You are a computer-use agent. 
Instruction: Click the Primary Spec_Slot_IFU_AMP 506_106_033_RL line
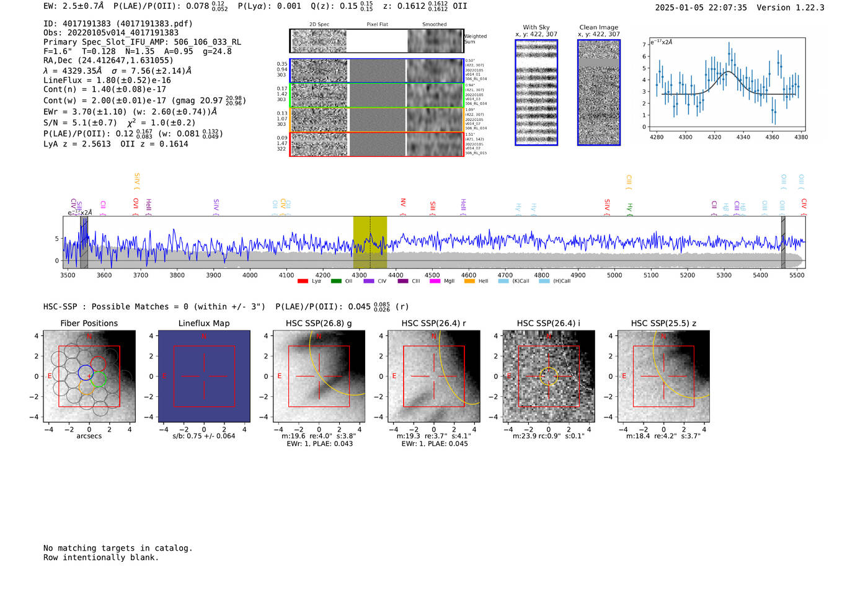pos(143,42)
